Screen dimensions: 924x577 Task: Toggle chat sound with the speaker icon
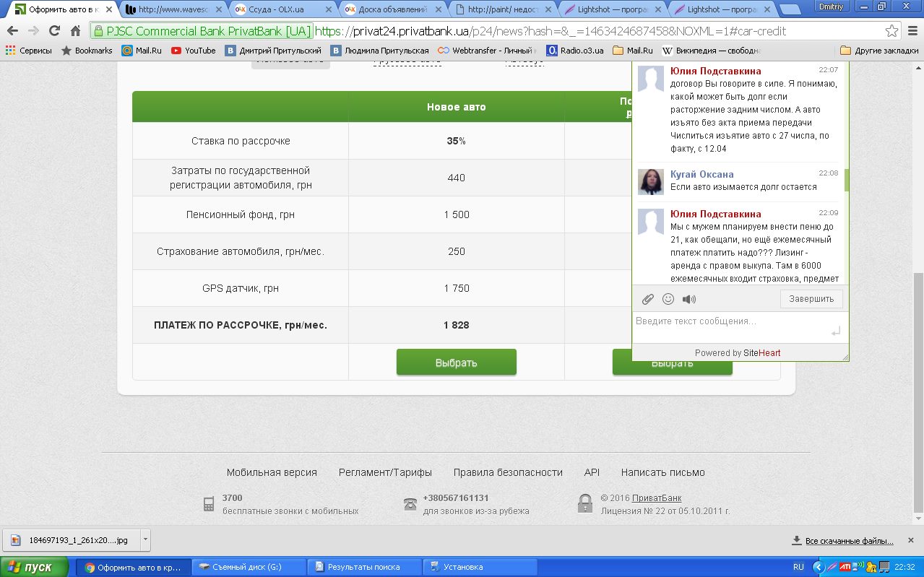click(x=689, y=299)
